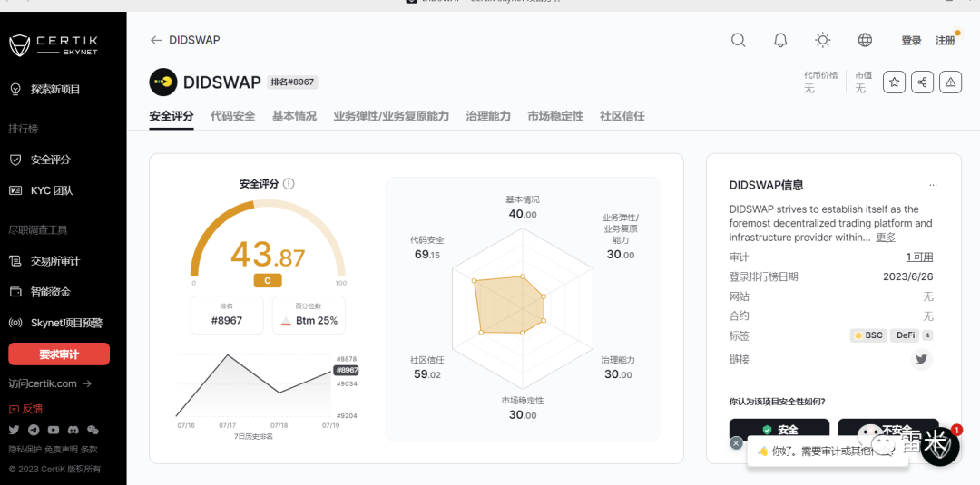
Task: Switch to the 基本情况 tab
Action: point(294,116)
